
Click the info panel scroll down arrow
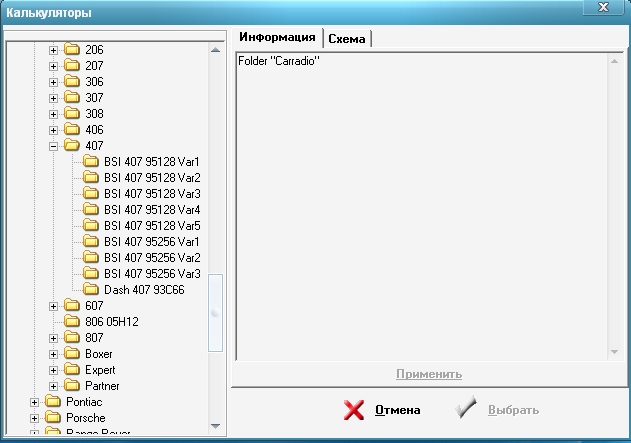click(x=615, y=352)
